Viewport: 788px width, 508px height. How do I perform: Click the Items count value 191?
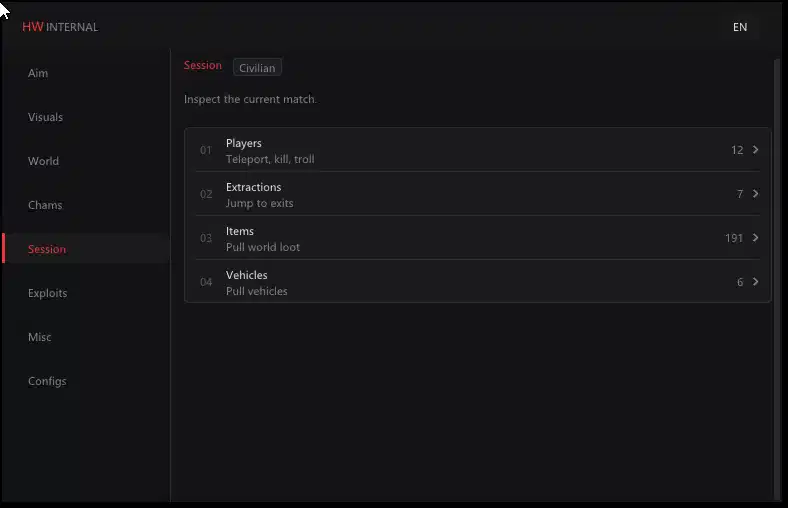pos(734,238)
